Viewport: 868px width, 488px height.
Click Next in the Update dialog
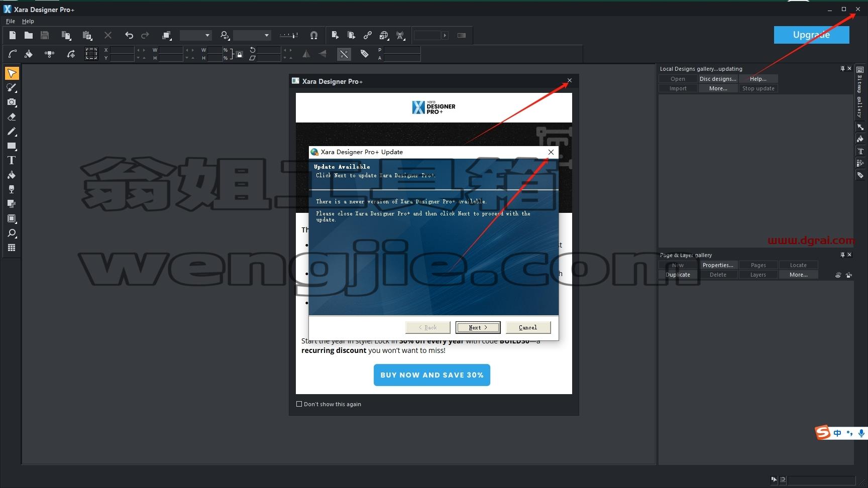point(478,327)
